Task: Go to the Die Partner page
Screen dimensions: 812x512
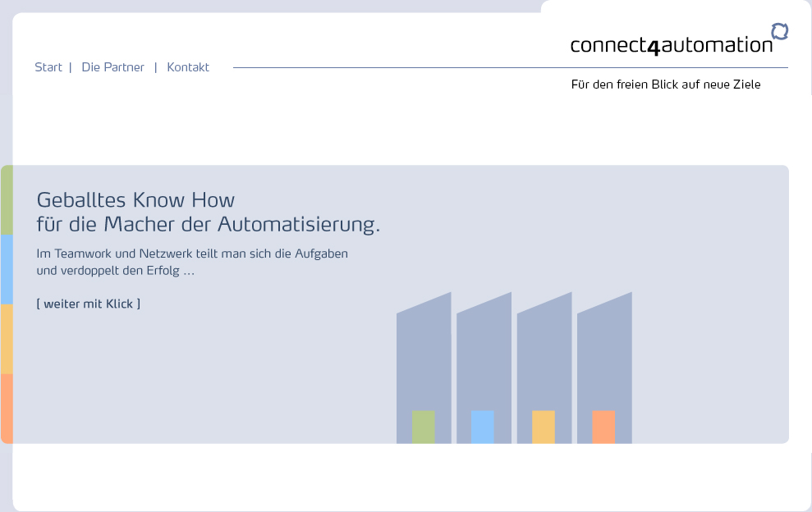Action: (x=113, y=67)
